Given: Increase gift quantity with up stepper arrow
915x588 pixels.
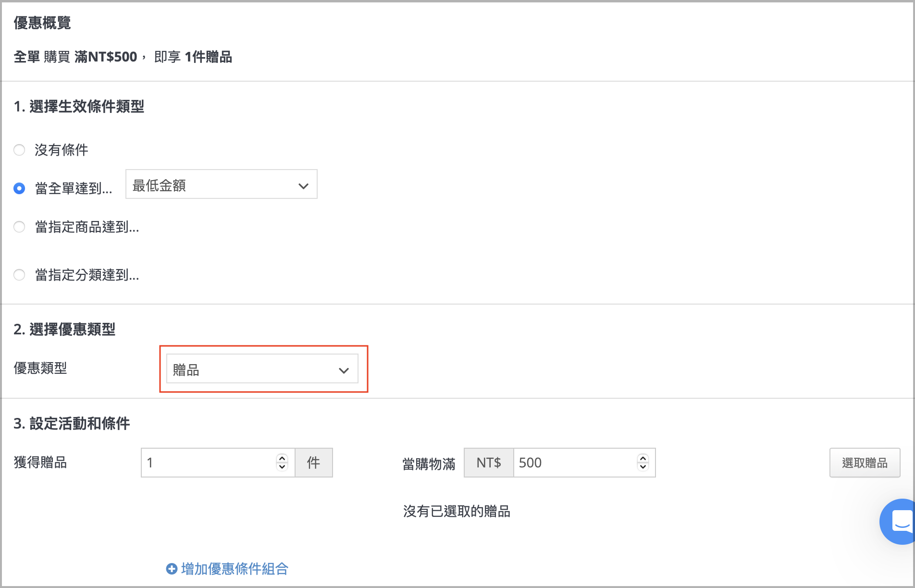Looking at the screenshot, I should [282, 458].
